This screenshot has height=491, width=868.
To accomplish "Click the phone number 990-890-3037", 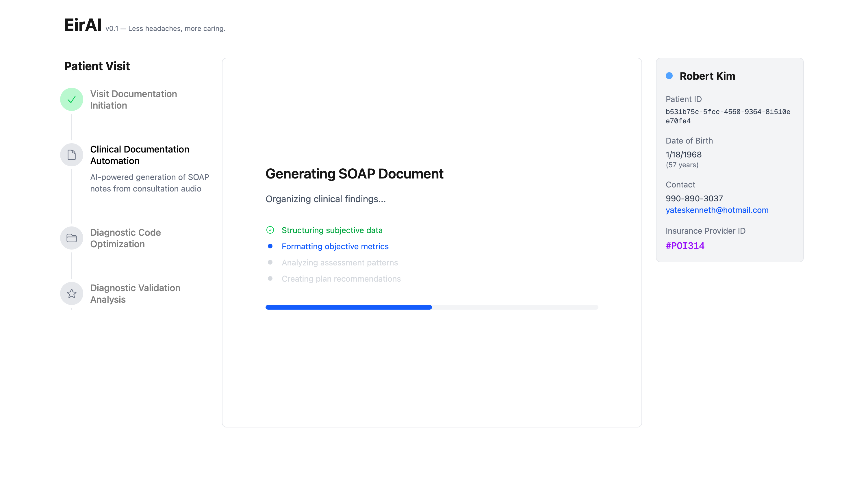I will 694,198.
